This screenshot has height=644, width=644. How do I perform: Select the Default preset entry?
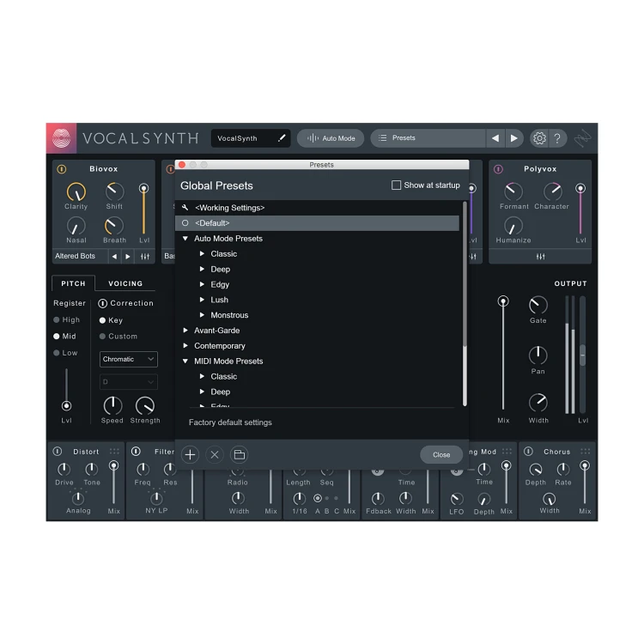click(317, 223)
